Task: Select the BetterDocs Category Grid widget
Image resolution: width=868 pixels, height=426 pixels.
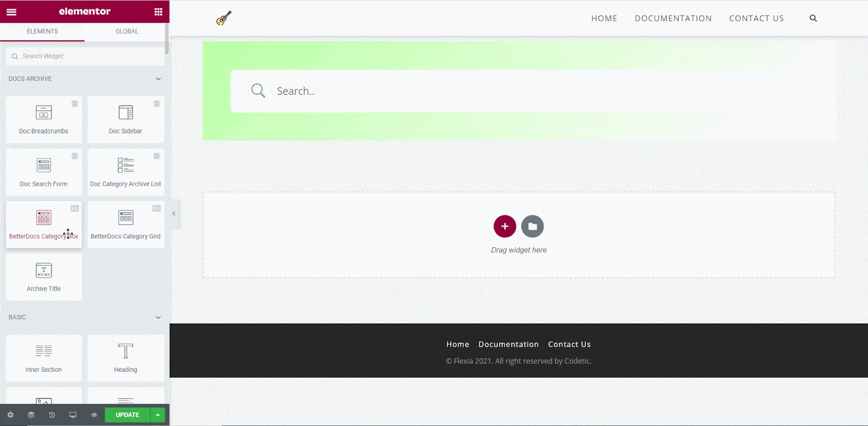Action: click(x=126, y=225)
